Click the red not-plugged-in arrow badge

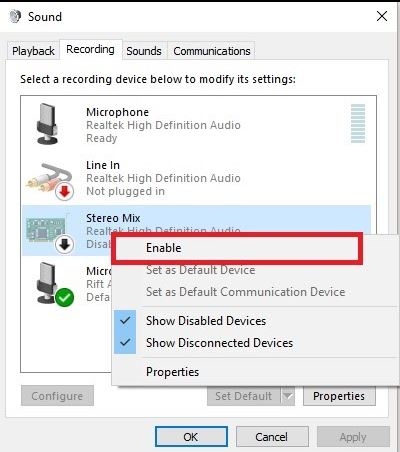click(x=64, y=191)
